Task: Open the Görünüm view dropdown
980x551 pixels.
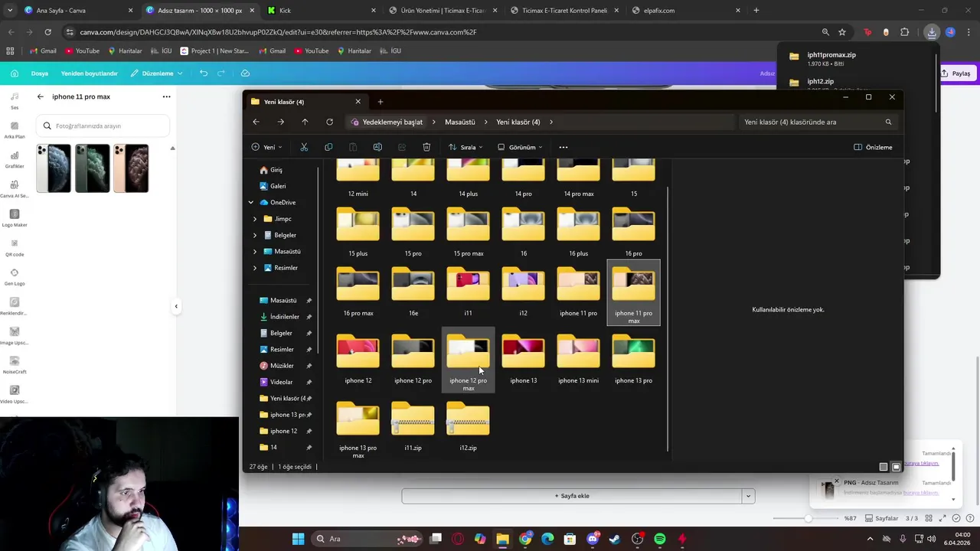Action: pyautogui.click(x=520, y=147)
